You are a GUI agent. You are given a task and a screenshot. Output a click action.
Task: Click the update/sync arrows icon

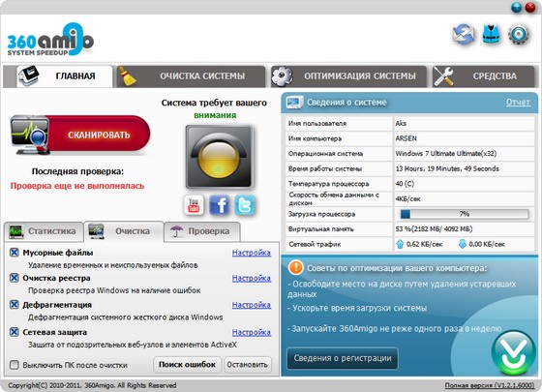[x=464, y=35]
